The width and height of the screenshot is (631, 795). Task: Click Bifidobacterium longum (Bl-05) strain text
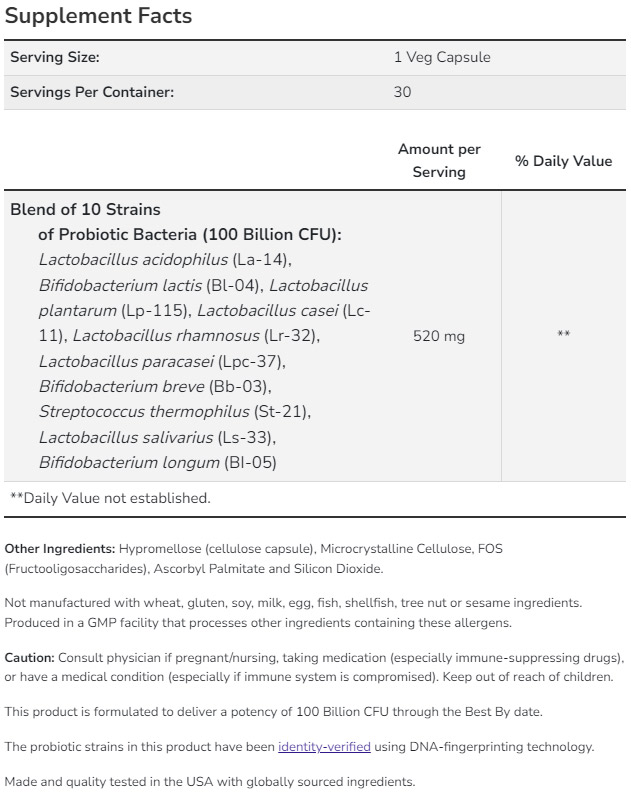(157, 462)
